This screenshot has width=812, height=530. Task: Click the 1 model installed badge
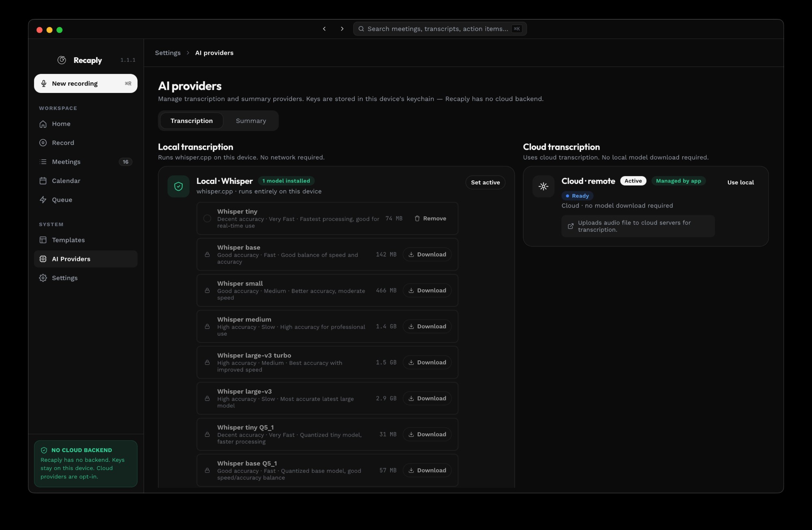pos(286,181)
